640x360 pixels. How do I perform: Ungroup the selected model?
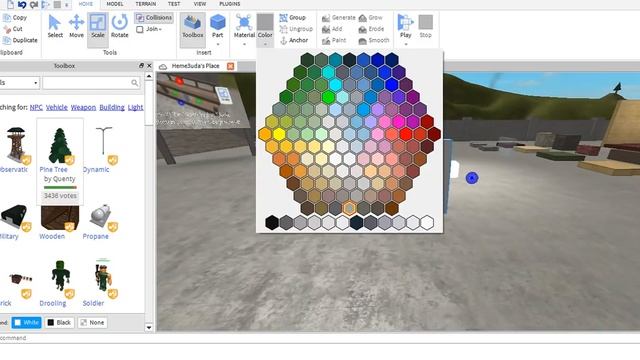coord(296,29)
